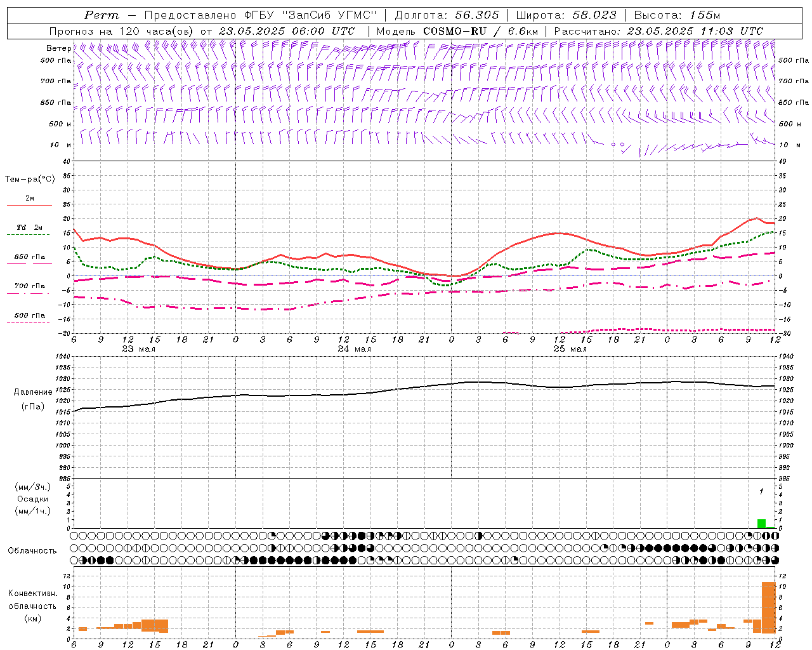The image size is (812, 650).
Task: Click the 'Давление' pressure panel label
Action: point(33,392)
